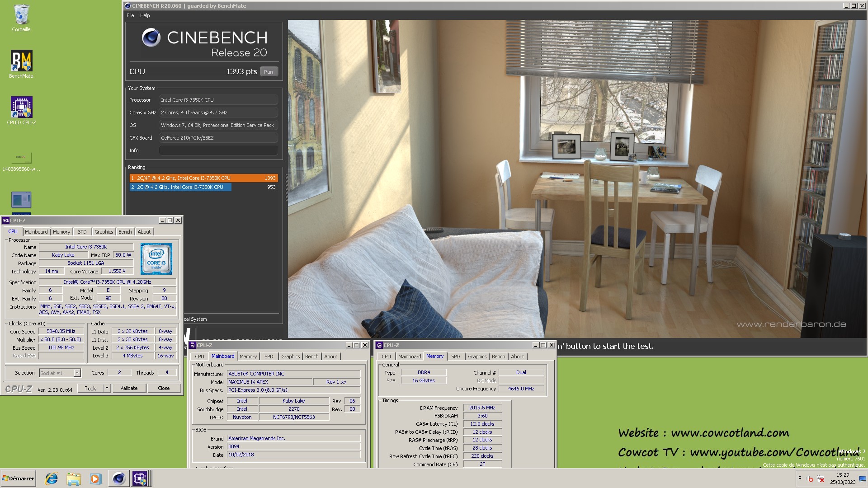Open Windows Explorer folder icon in taskbar
The height and width of the screenshot is (488, 868).
pyautogui.click(x=74, y=479)
